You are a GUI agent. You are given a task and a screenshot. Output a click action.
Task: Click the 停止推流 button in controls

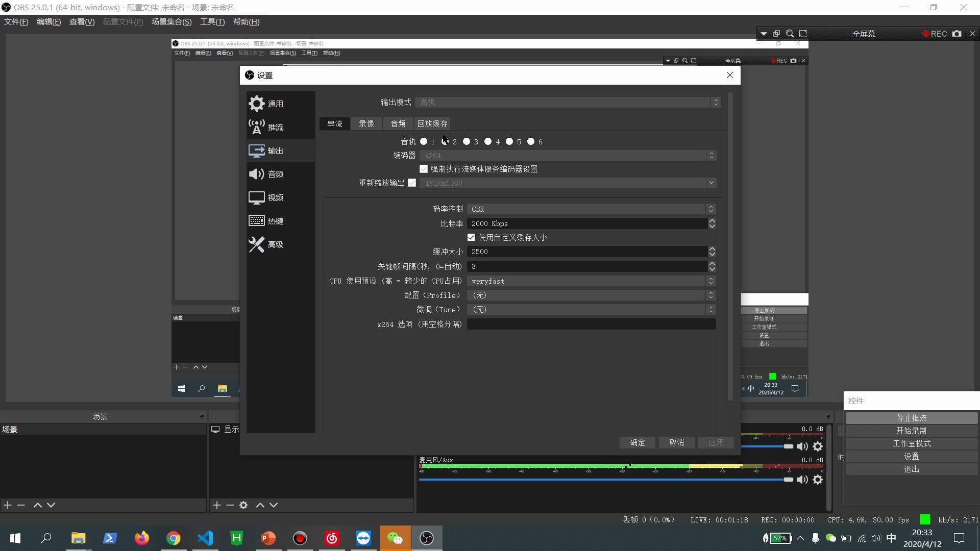912,418
